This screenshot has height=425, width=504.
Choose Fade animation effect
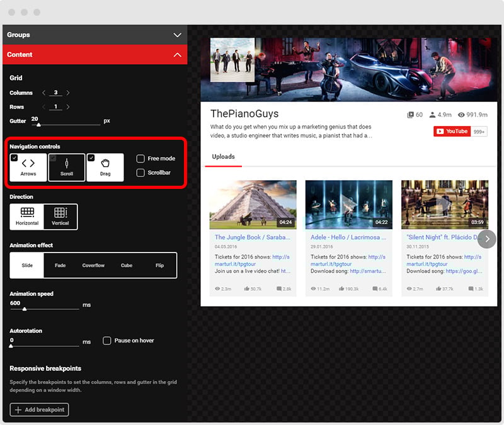[60, 265]
